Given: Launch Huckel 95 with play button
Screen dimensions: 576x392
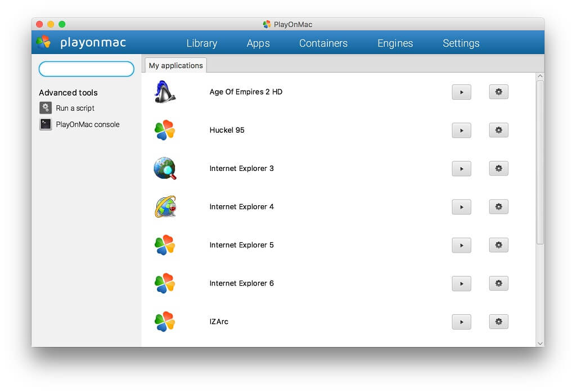Looking at the screenshot, I should 461,130.
